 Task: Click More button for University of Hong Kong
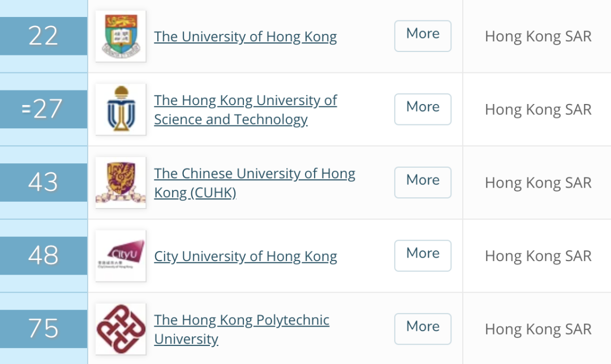tap(423, 36)
